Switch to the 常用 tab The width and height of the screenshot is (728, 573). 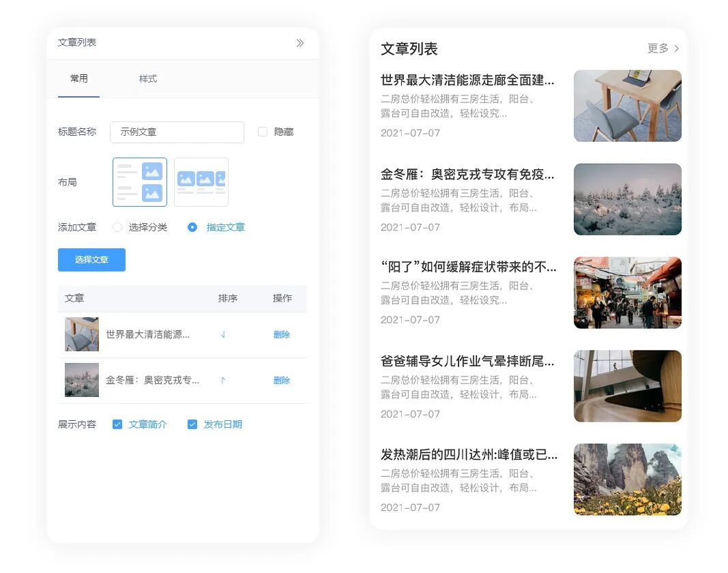pyautogui.click(x=78, y=78)
